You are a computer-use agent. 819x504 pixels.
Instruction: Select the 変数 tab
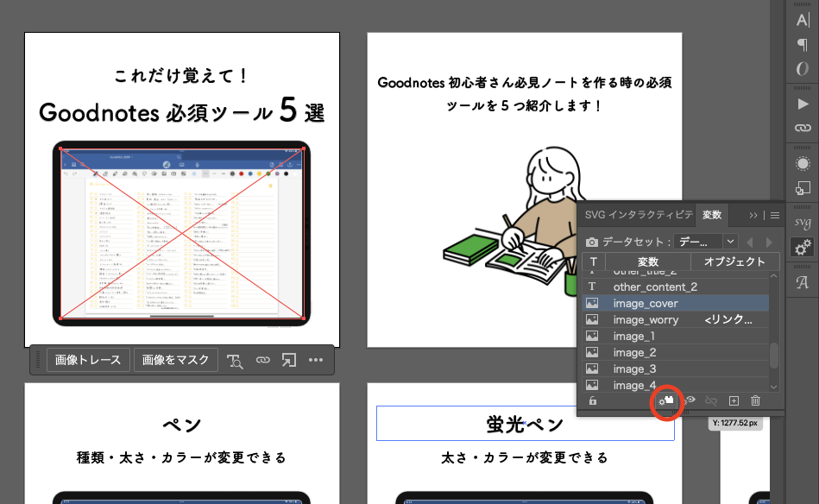712,215
